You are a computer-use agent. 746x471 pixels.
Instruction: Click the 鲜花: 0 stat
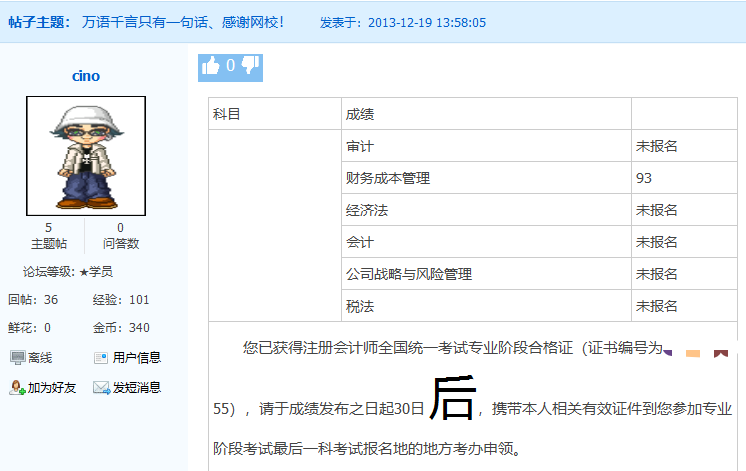click(x=29, y=328)
